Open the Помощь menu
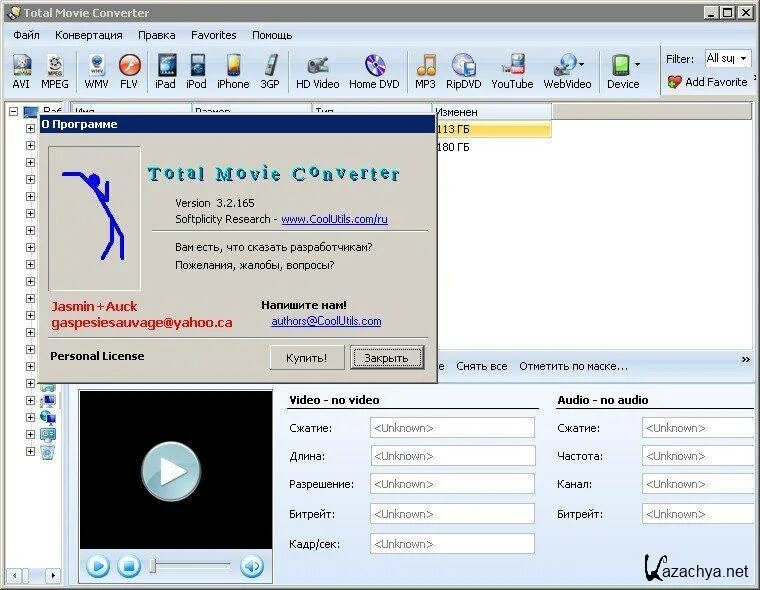The height and width of the screenshot is (590, 760). tap(272, 35)
